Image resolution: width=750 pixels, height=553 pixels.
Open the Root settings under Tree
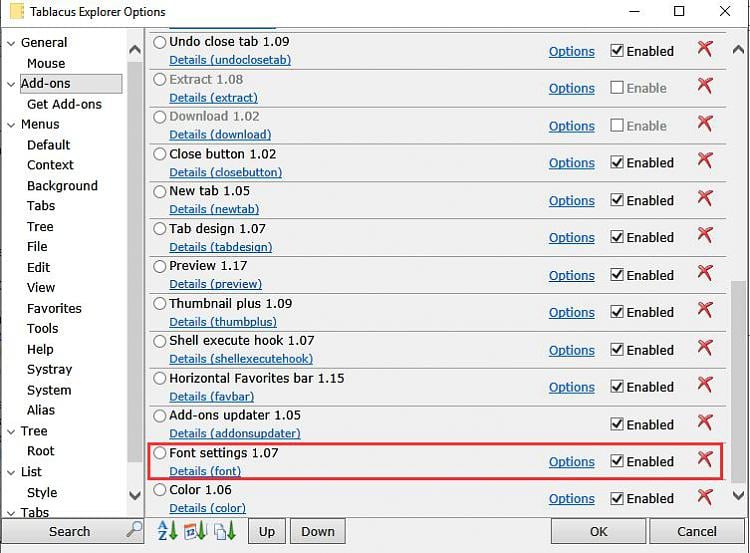pyautogui.click(x=41, y=451)
